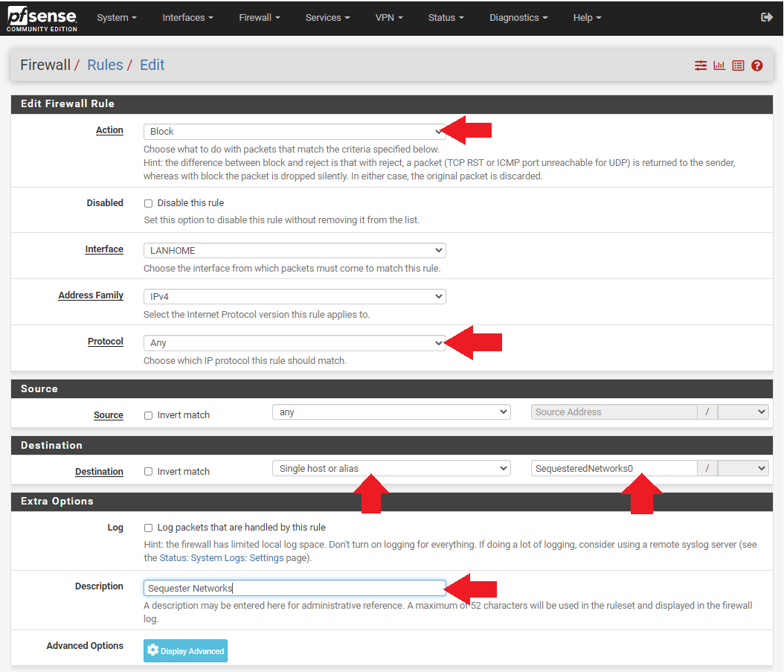Open related log entries list icon
The image size is (784, 672).
(738, 65)
